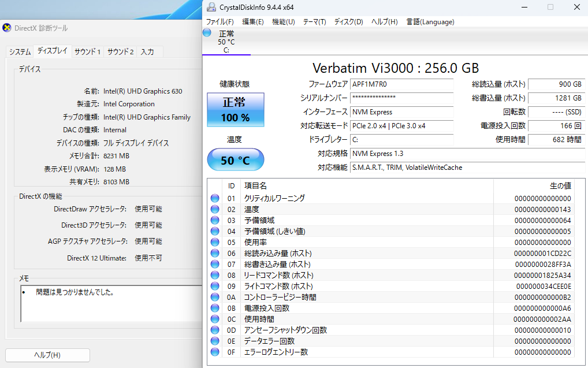588x368 pixels.
Task: Click status orb for 06 総読み込み量 (ホスト)
Action: 215,253
